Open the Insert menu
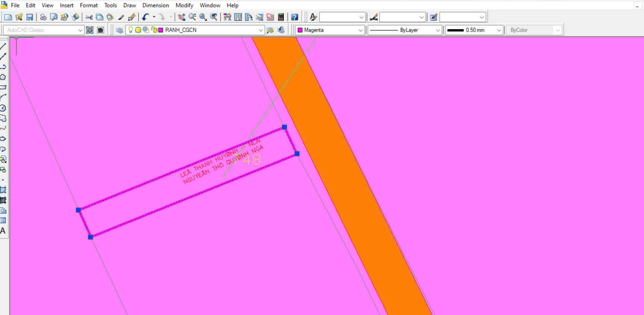Screen dimensions: 644x315 pyautogui.click(x=67, y=5)
